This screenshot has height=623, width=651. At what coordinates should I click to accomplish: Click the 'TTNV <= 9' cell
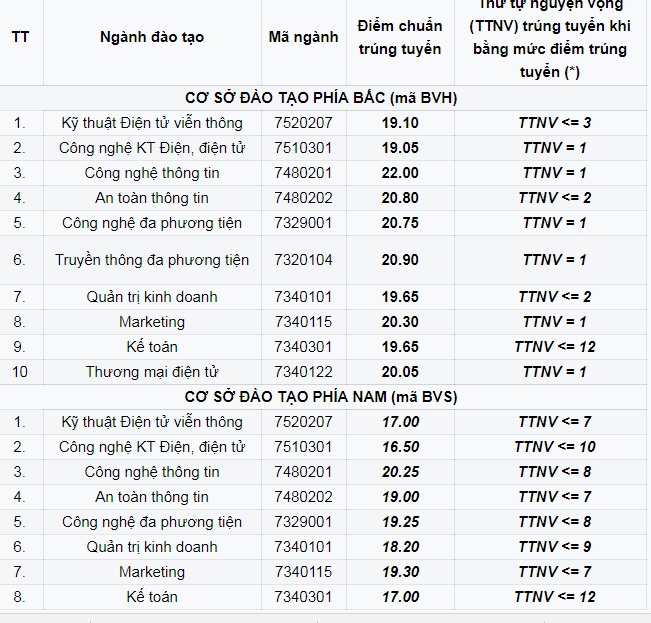[555, 546]
